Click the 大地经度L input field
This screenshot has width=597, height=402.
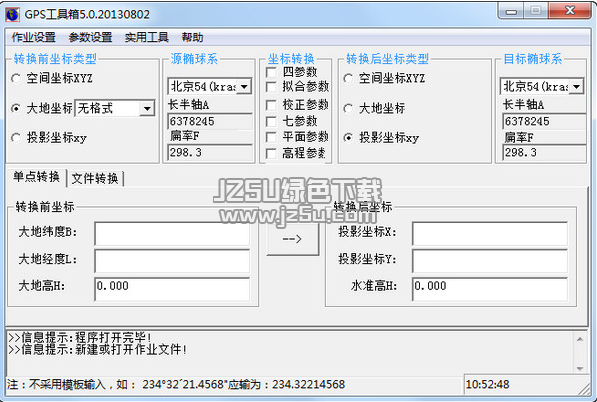click(x=172, y=261)
